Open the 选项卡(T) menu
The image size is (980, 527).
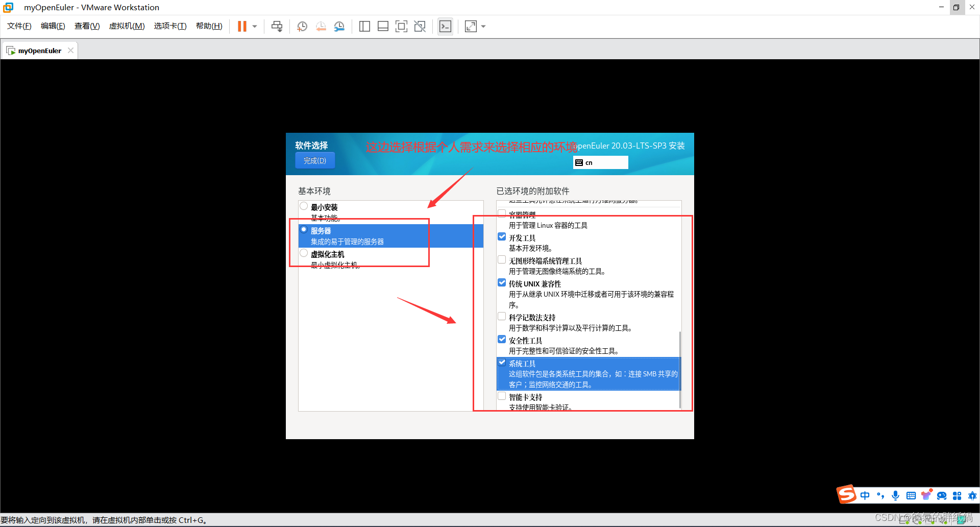point(170,26)
